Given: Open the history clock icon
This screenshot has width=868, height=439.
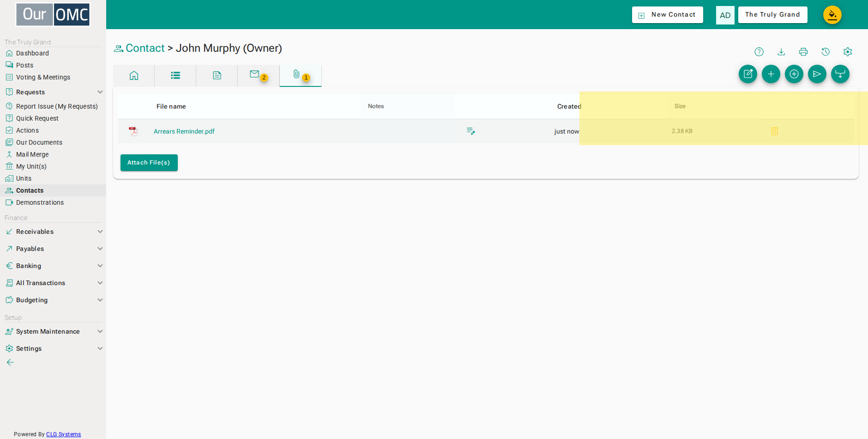Looking at the screenshot, I should (x=826, y=52).
